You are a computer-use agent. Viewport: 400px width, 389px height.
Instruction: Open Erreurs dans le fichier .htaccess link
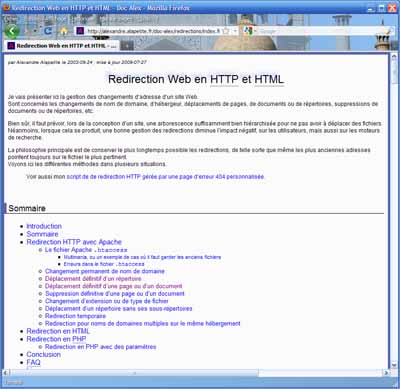click(x=104, y=264)
